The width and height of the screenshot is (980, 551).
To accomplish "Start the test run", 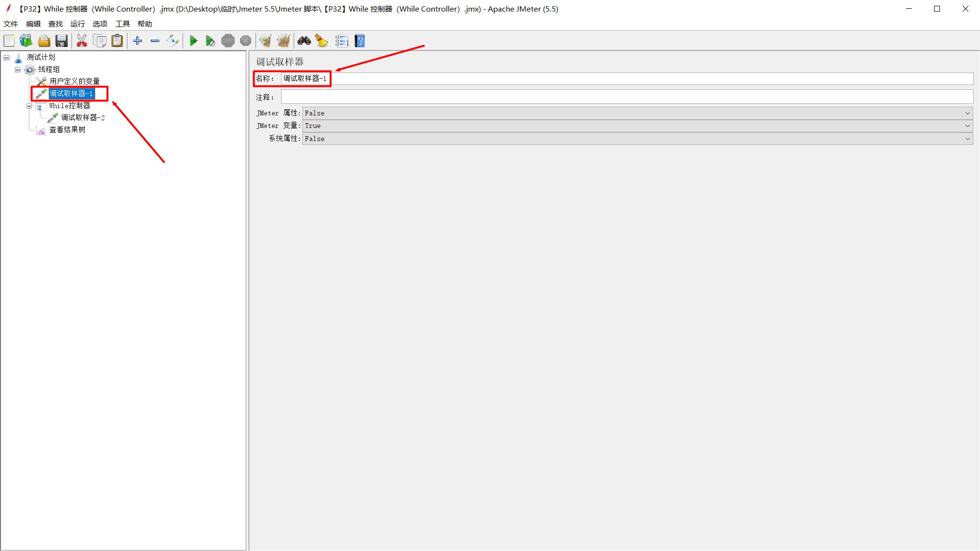I will [x=194, y=41].
